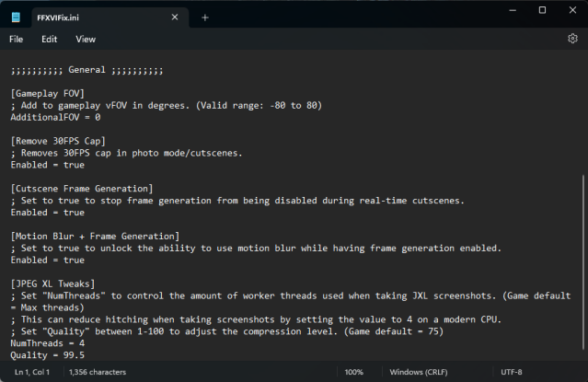Open the Edit menu
Screen dimensions: 588x382
(49, 40)
